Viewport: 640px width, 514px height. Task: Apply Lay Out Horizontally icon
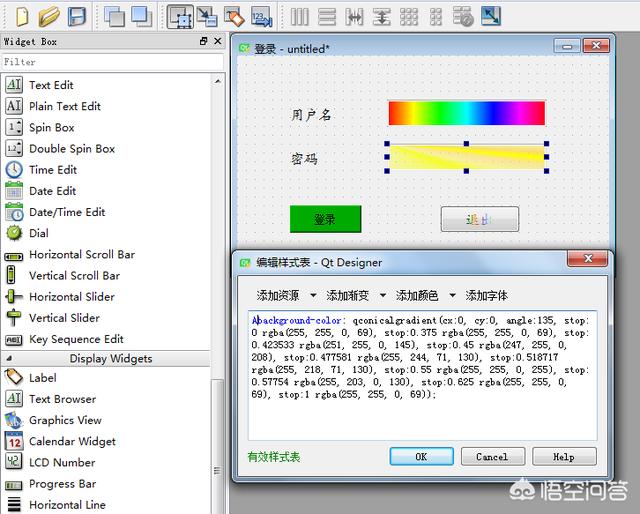coord(300,17)
